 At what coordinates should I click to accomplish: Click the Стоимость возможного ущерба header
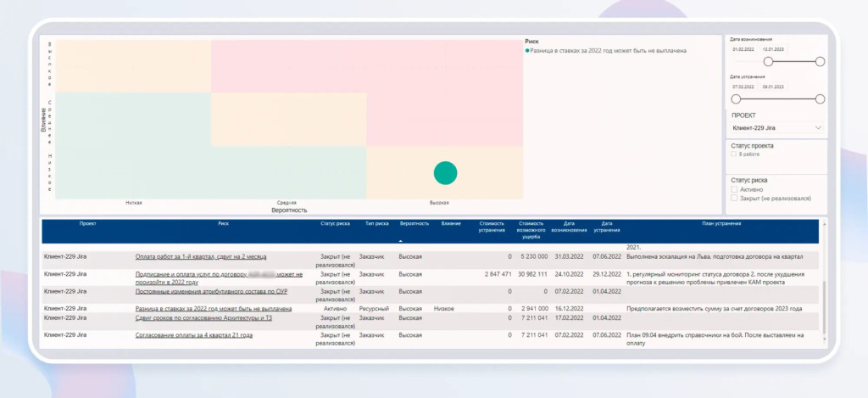(531, 230)
